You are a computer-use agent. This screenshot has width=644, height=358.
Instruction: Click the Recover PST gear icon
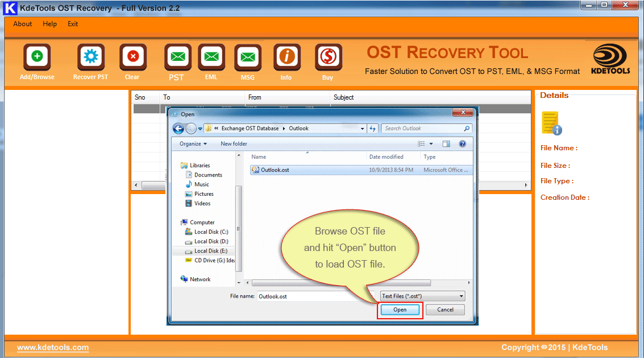point(90,57)
